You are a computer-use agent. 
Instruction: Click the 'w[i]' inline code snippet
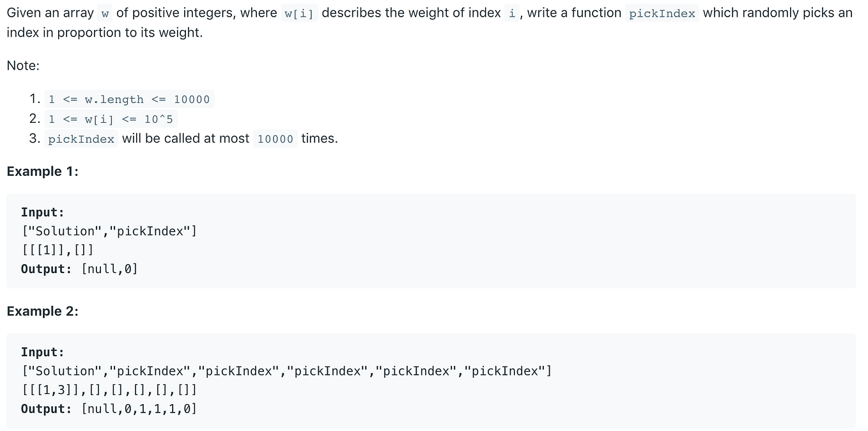pyautogui.click(x=299, y=13)
